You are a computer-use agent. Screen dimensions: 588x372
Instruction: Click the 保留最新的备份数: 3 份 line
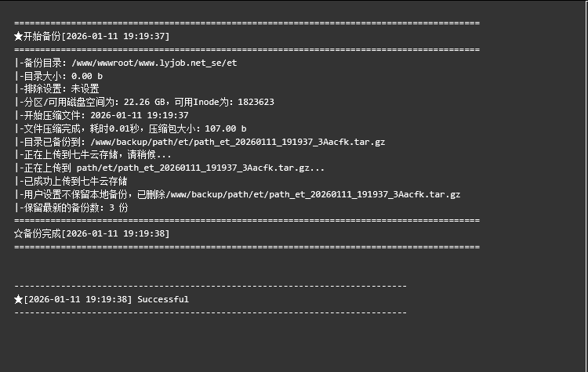coord(72,208)
